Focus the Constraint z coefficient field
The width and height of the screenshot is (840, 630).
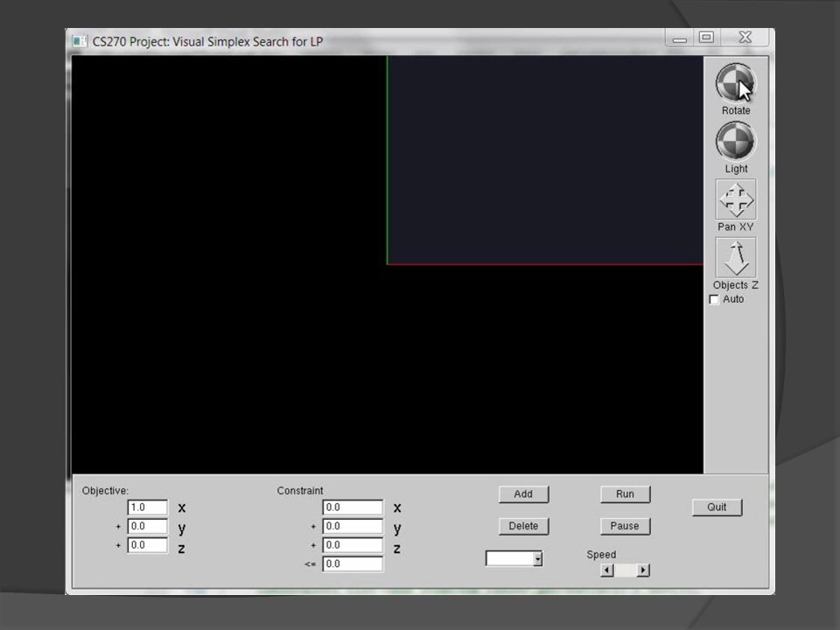tap(353, 545)
